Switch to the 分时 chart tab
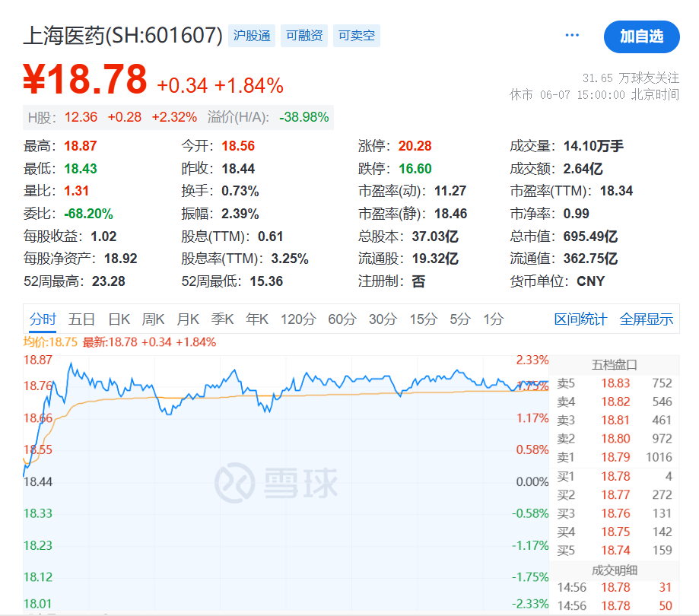Image resolution: width=699 pixels, height=616 pixels. pyautogui.click(x=43, y=319)
